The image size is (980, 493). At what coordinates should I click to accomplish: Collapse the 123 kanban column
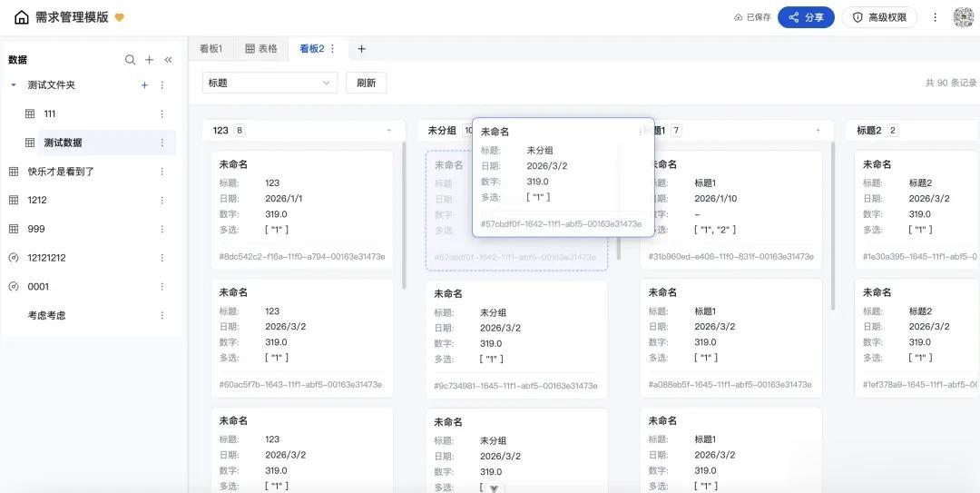388,131
